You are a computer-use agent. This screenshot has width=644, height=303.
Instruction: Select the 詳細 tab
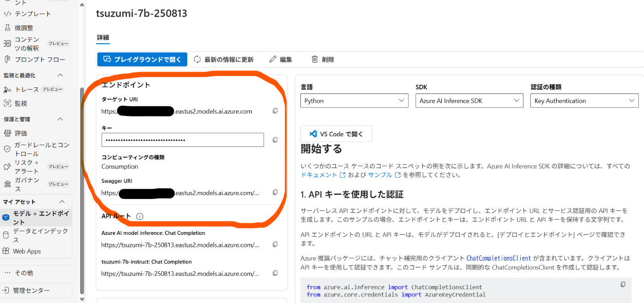point(103,38)
